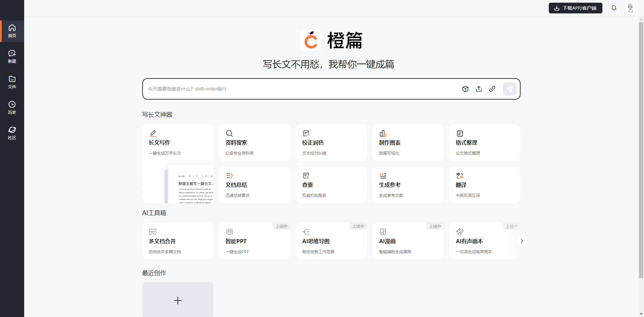Click the 助你发散工作思路 text
Screen dimensions: 644x317
point(318,252)
